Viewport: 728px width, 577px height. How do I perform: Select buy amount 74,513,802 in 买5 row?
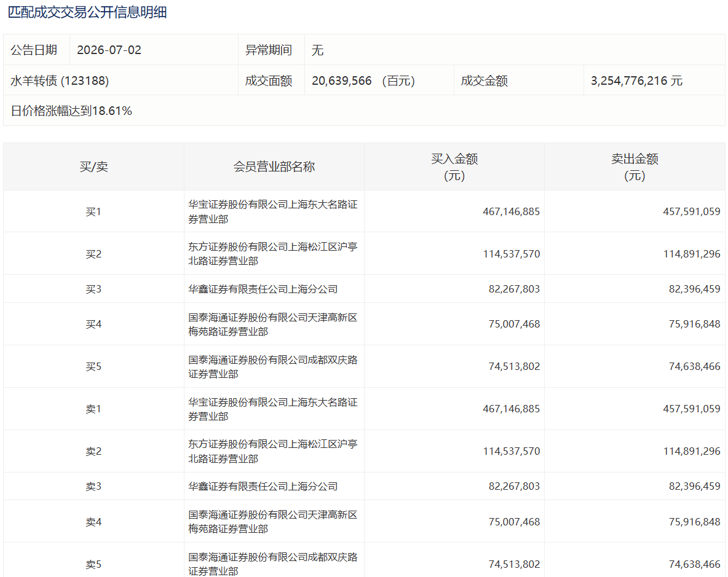[514, 366]
